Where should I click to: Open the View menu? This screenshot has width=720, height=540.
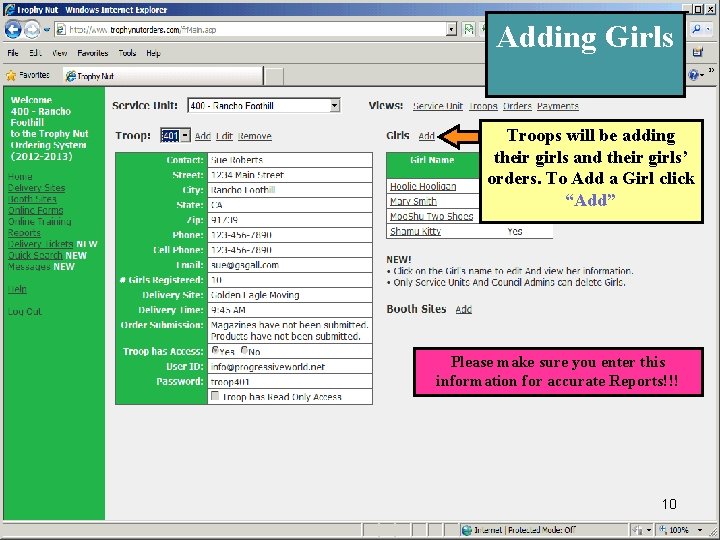click(60, 53)
